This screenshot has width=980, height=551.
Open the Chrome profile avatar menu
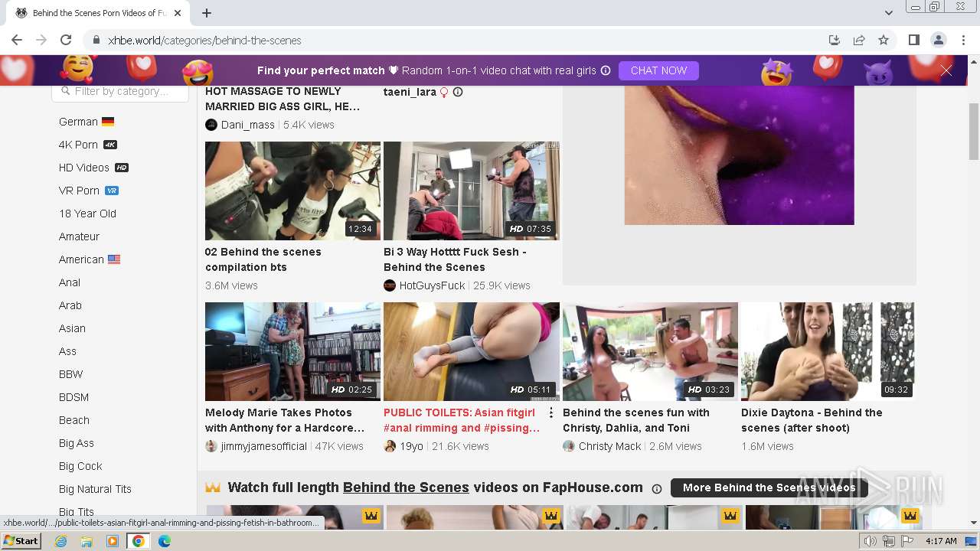point(938,40)
